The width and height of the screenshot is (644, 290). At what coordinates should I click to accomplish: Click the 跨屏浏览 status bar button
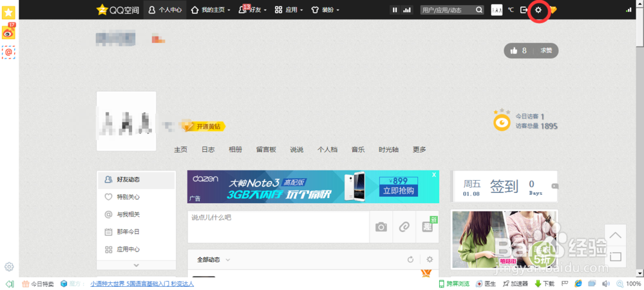click(454, 284)
